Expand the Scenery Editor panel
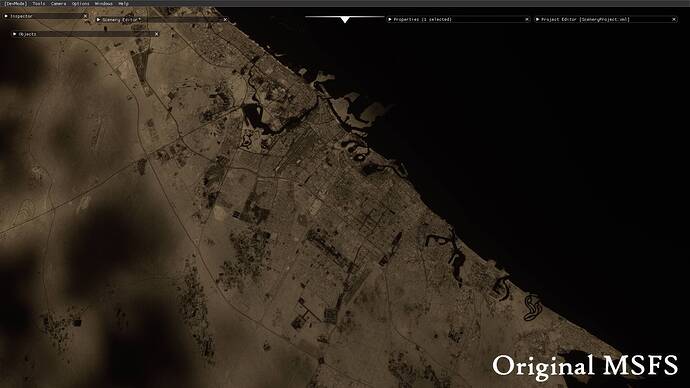690x388 pixels. [x=98, y=19]
